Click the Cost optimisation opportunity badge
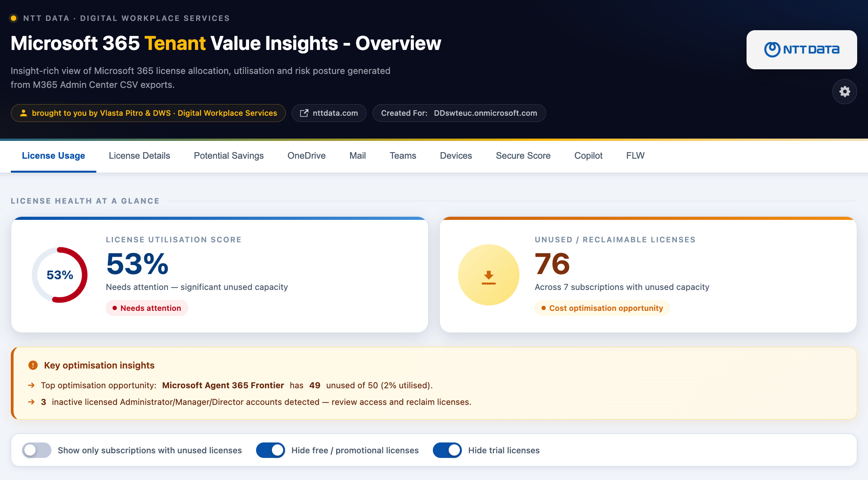This screenshot has width=868, height=480. 602,308
